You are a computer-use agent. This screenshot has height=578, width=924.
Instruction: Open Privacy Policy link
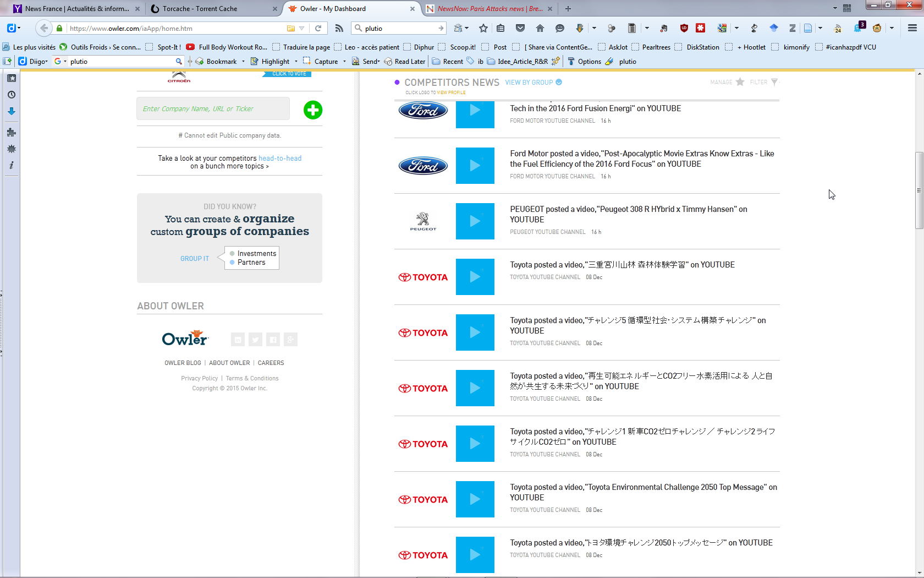tap(200, 378)
